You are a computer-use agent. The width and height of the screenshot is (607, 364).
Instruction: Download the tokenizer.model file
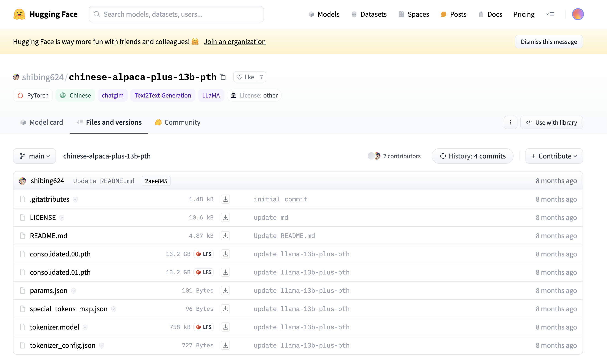click(x=225, y=327)
